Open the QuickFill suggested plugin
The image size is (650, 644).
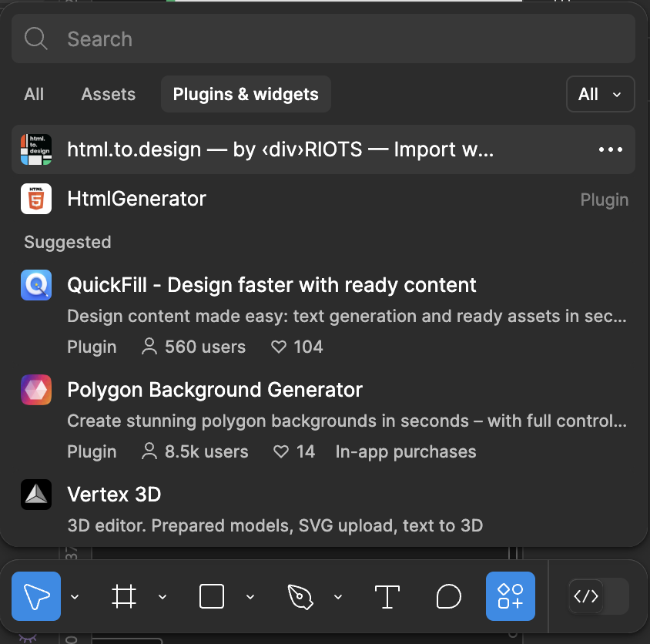coord(323,315)
